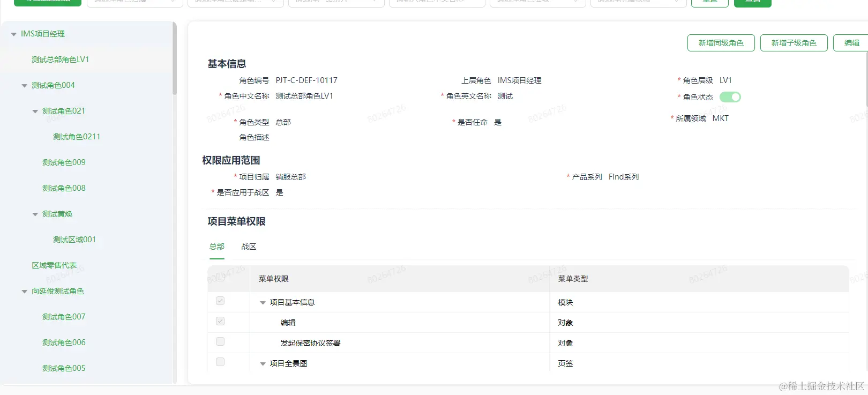Collapse the 测试黄焕 tree node arrow
The image size is (868, 395).
(35, 214)
